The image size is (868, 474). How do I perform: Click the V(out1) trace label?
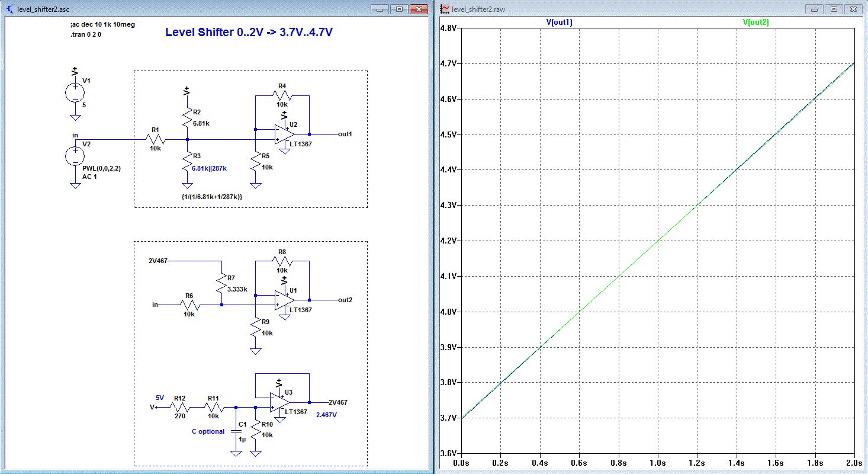tap(559, 22)
